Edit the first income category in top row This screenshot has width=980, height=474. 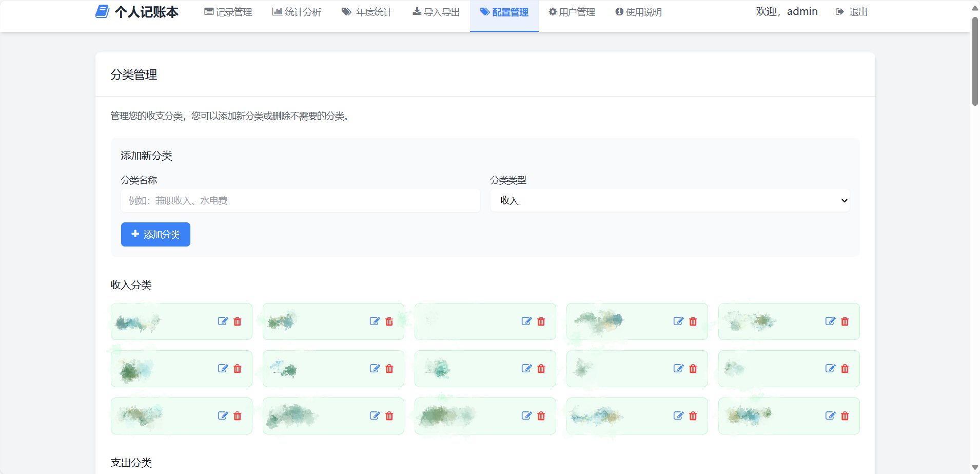(223, 321)
